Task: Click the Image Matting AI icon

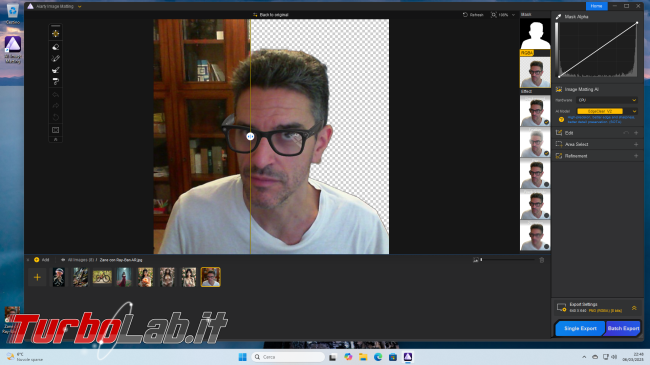Action: pyautogui.click(x=559, y=89)
